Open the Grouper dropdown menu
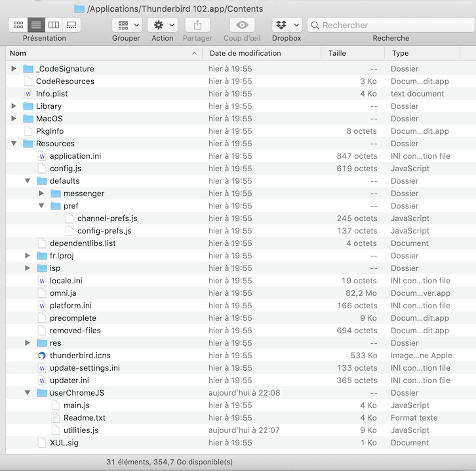 point(127,25)
